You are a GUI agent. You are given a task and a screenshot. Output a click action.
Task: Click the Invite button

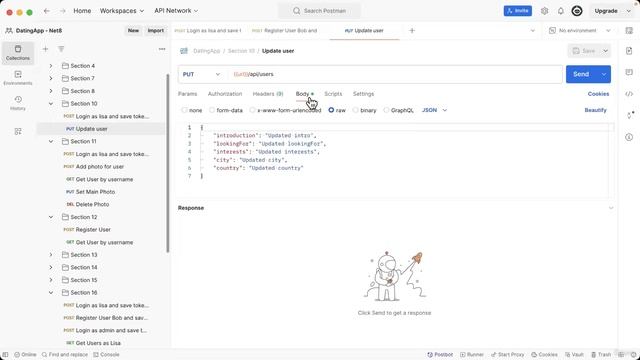click(518, 11)
